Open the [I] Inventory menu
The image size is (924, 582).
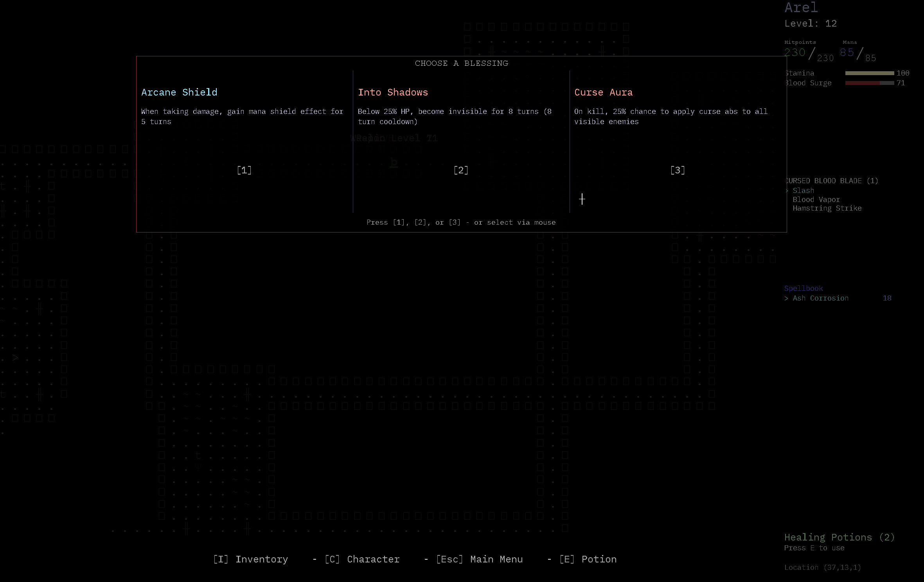(250, 559)
